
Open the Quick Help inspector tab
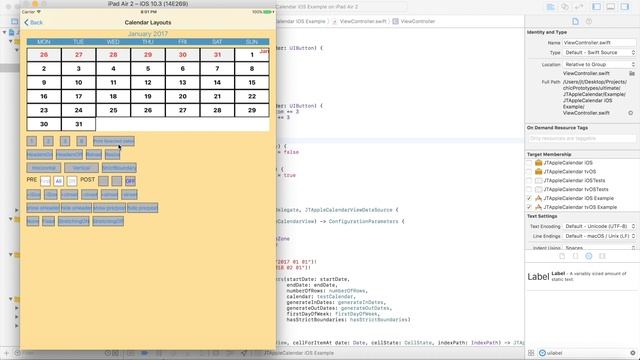click(x=589, y=22)
